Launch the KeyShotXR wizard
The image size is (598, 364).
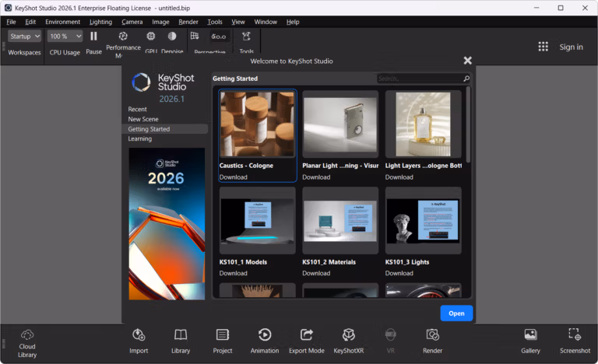[349, 341]
